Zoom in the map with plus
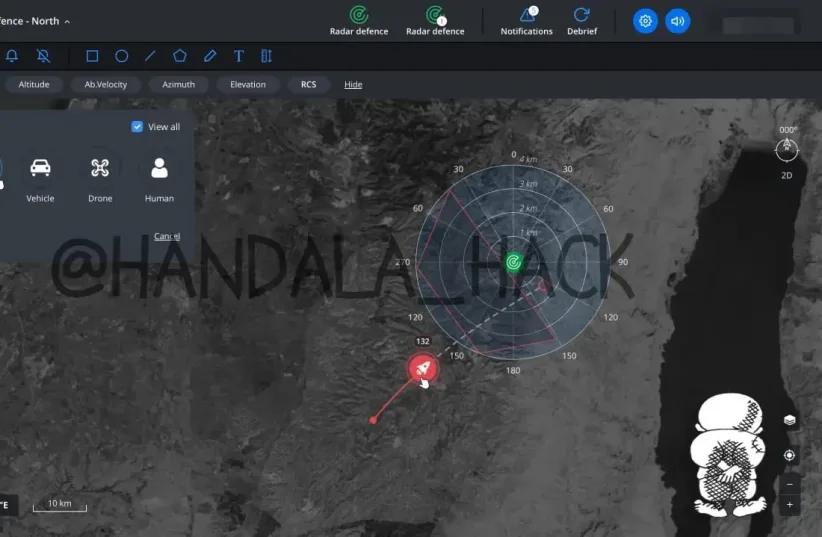This screenshot has height=537, width=822. [789, 505]
